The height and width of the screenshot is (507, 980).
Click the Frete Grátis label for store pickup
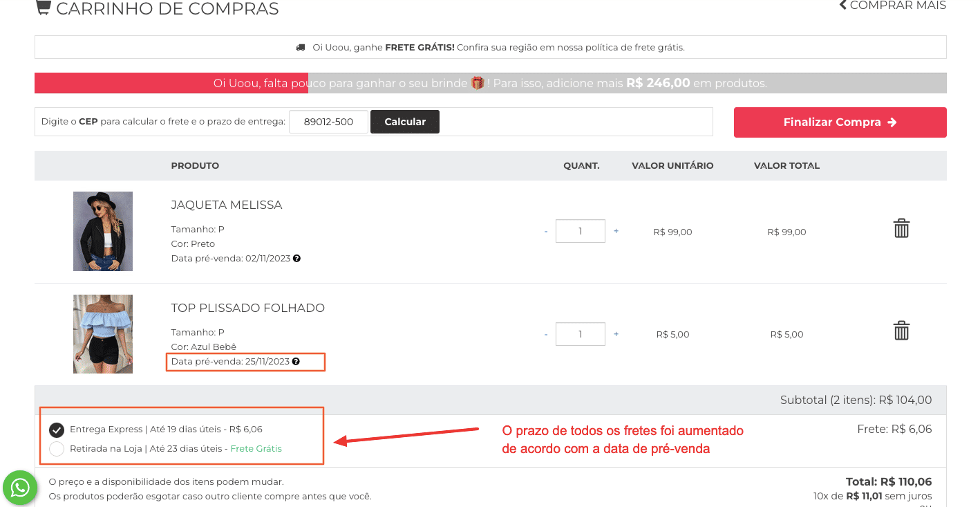point(256,449)
